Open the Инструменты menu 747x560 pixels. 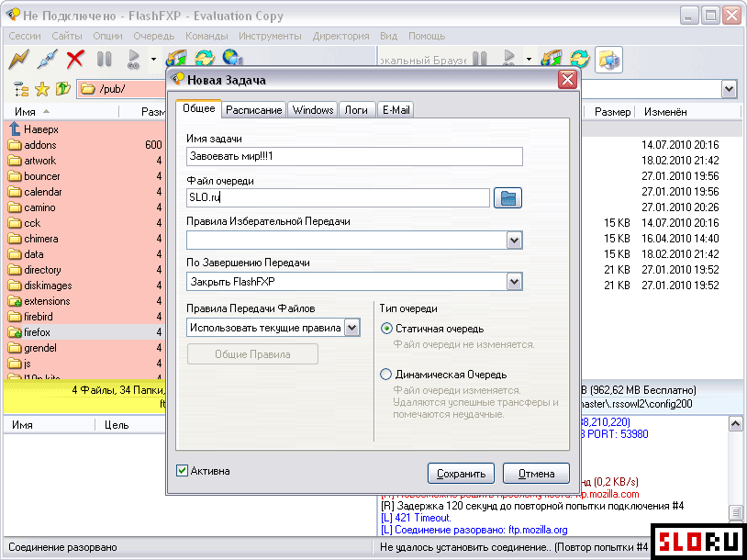270,36
